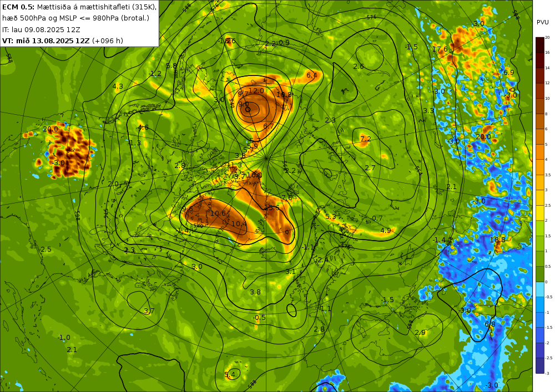The width and height of the screenshot is (555, 392).
Task: Click the "4.6" value on the map
Action: [143, 128]
